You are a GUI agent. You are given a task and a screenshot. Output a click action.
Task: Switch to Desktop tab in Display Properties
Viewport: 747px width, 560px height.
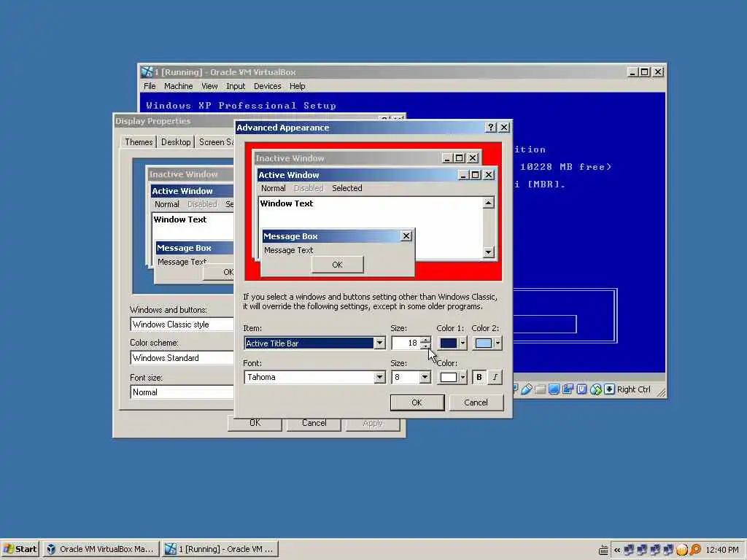175,142
